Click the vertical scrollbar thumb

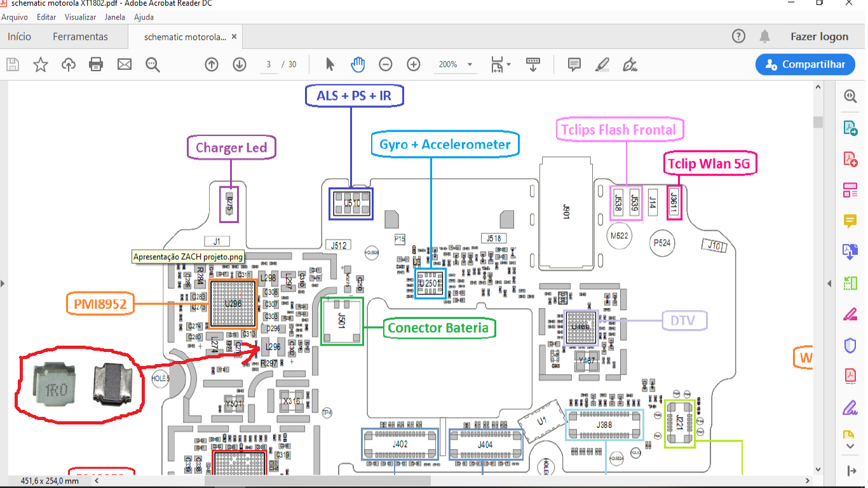pos(818,122)
